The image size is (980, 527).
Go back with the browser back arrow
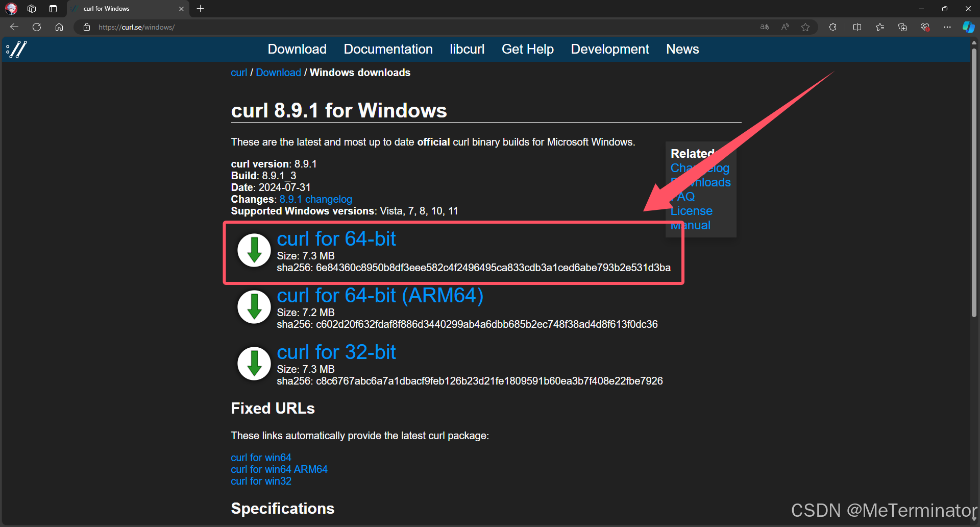14,27
